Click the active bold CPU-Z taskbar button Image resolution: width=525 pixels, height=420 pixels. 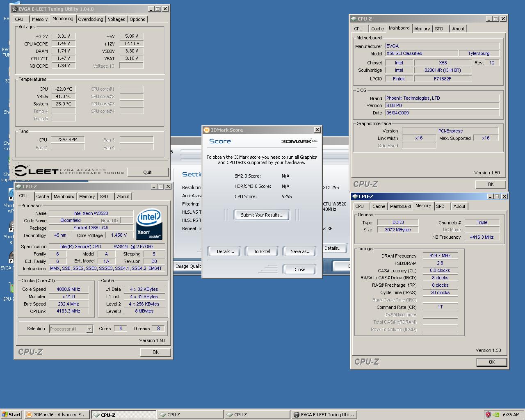(x=123, y=415)
